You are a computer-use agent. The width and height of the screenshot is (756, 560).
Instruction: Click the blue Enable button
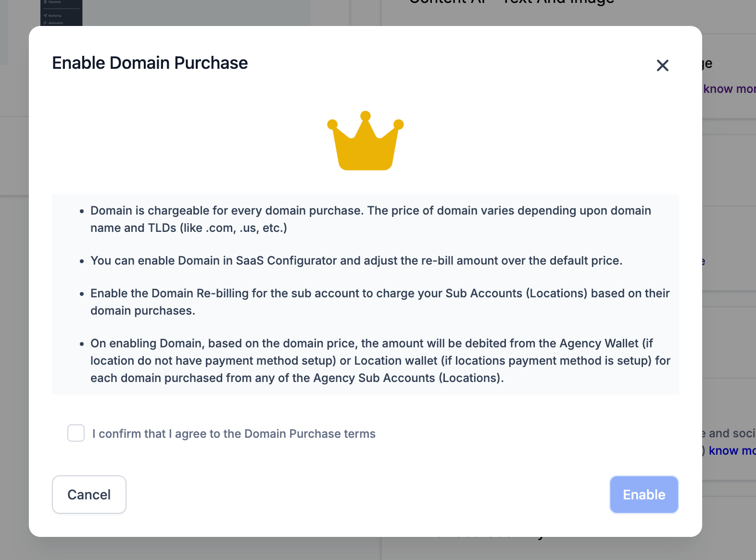pos(644,495)
